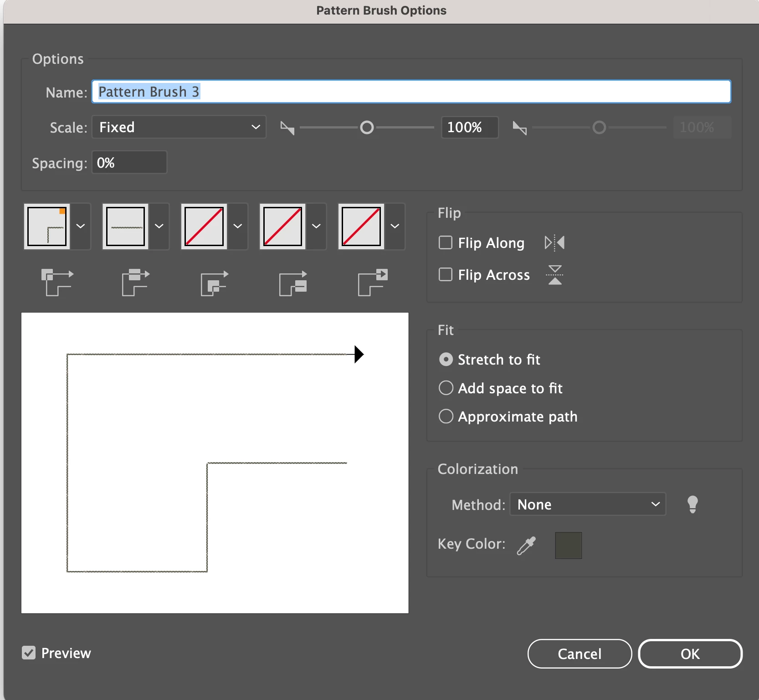Click the end tile position icon
Viewport: 759px width, 700px height.
(x=372, y=282)
